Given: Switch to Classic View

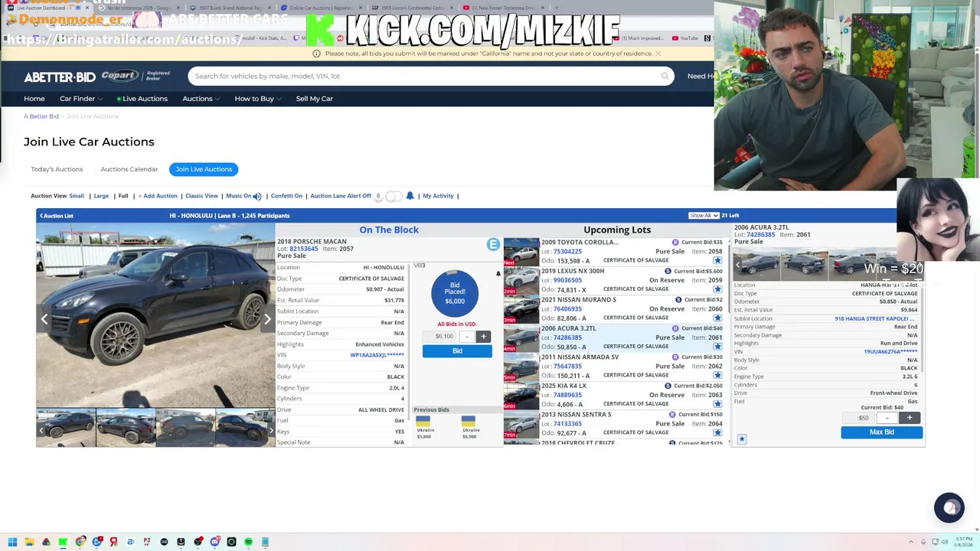Looking at the screenshot, I should (201, 196).
